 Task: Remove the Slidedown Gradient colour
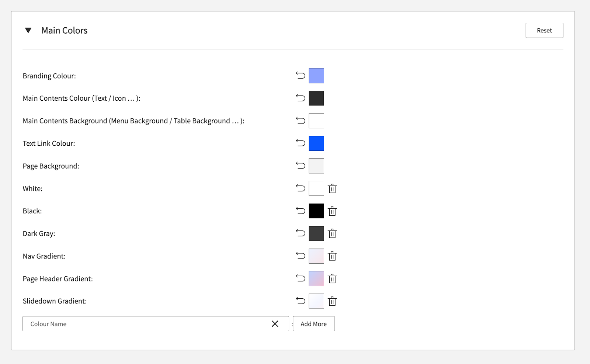click(332, 301)
